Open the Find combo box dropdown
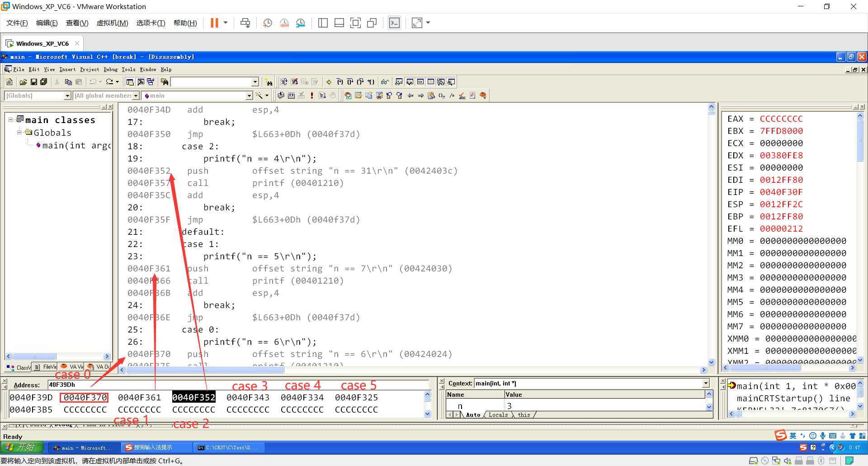868x466 pixels. (x=255, y=82)
